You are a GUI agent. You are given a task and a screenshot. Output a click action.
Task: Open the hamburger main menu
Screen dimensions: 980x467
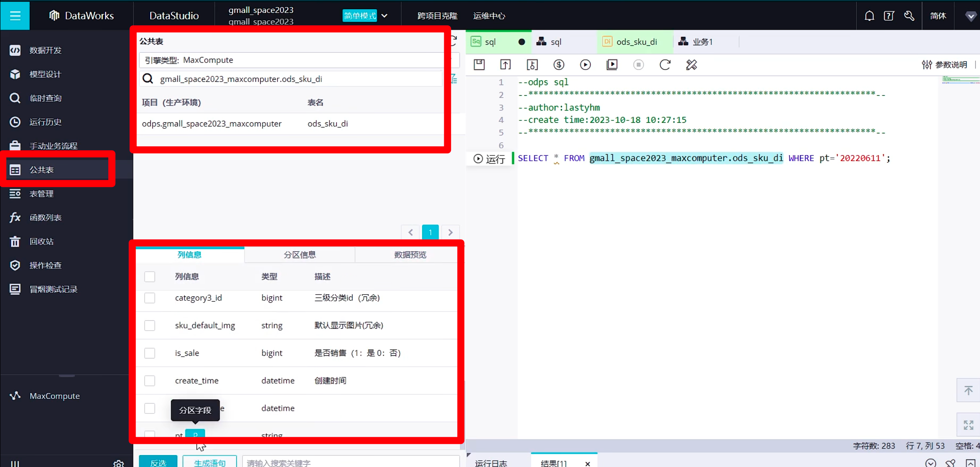pos(15,16)
